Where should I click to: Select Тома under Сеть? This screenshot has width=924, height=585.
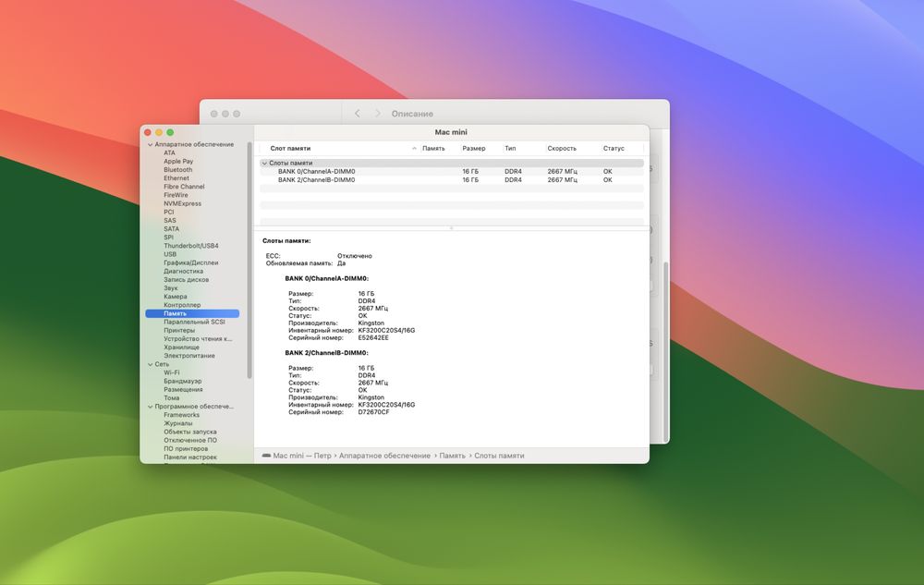(x=172, y=398)
